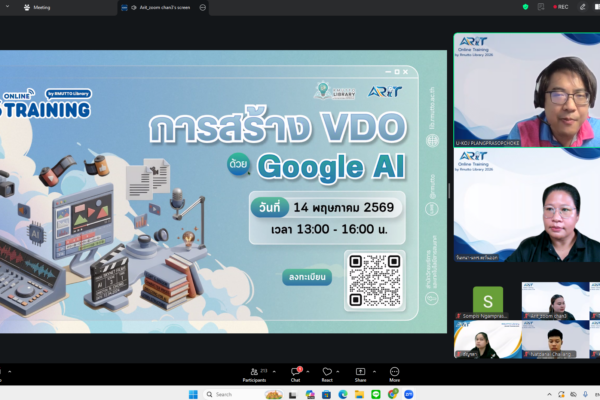Select the woman in black shirt's video
Image resolution: width=600 pixels, height=400 pixels.
click(527, 205)
